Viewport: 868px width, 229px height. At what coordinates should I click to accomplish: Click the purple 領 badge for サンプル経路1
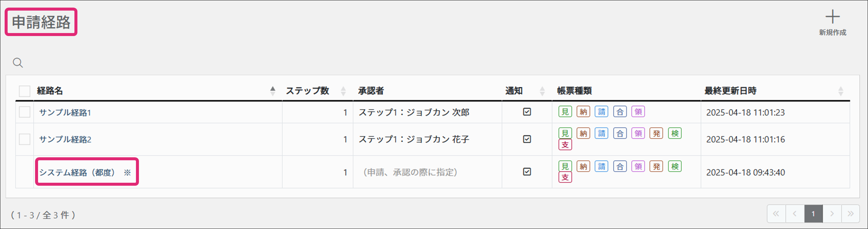(638, 112)
